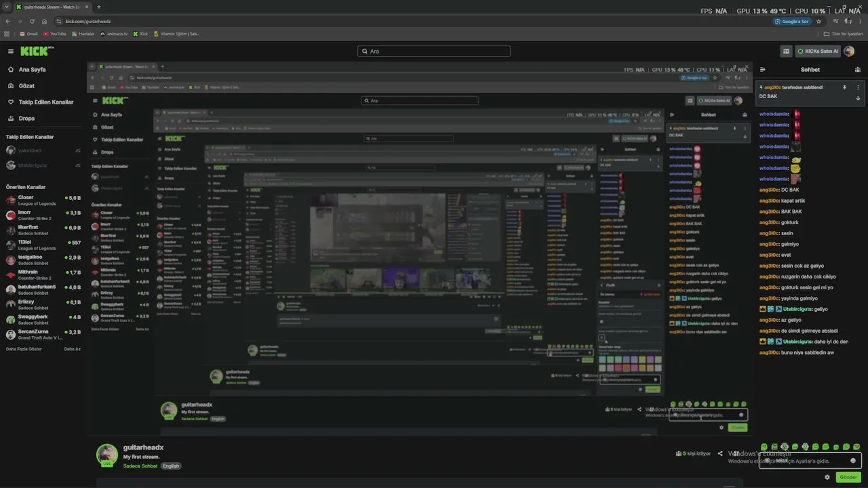Image resolution: width=868 pixels, height=488 pixels.
Task: Click the Sadece Sohbet category link
Action: [x=140, y=466]
